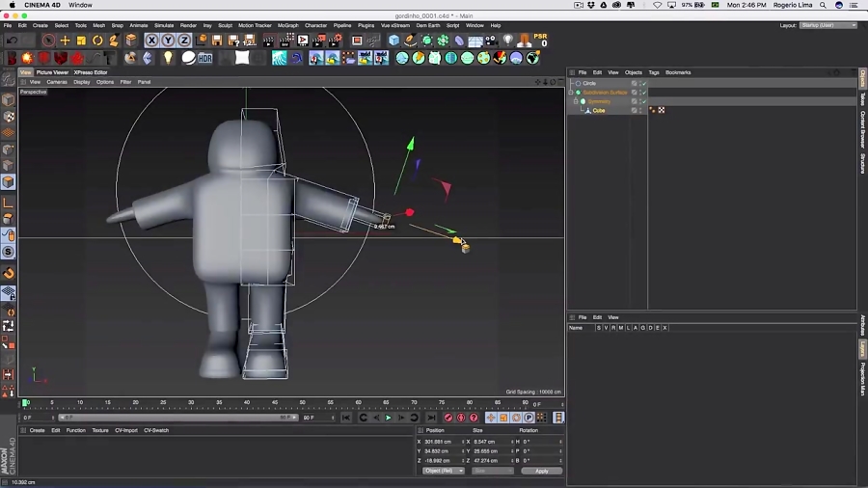Screen dimensions: 868x488
Task: Open viewport Cameras menu
Action: (x=57, y=82)
